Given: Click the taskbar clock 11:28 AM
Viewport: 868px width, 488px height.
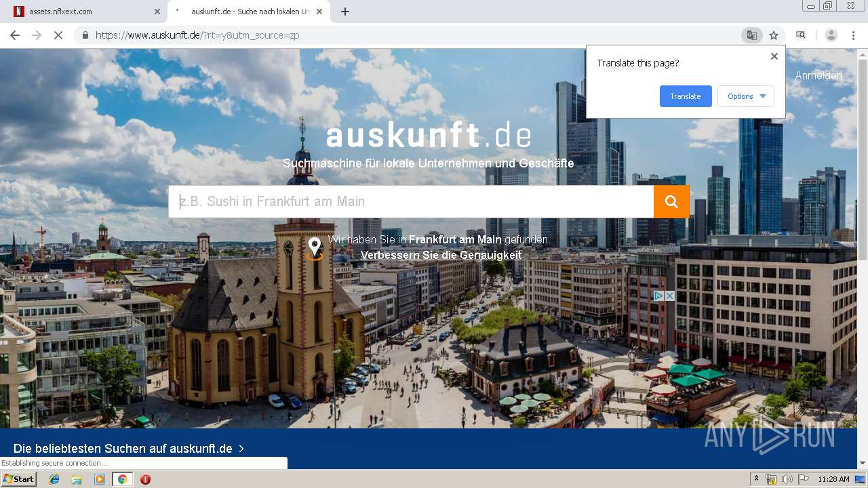Looking at the screenshot, I should [833, 479].
